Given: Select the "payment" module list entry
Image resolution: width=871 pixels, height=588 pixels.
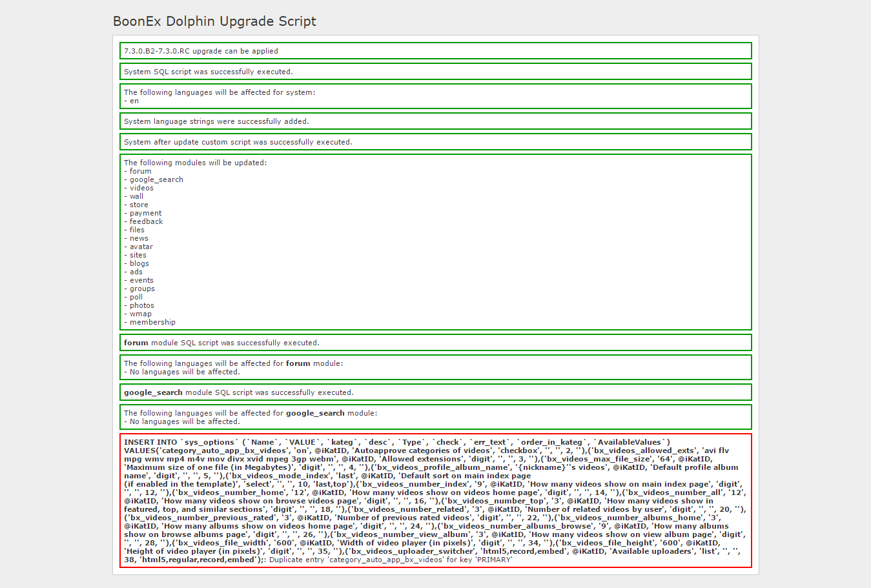Looking at the screenshot, I should click(x=145, y=214).
